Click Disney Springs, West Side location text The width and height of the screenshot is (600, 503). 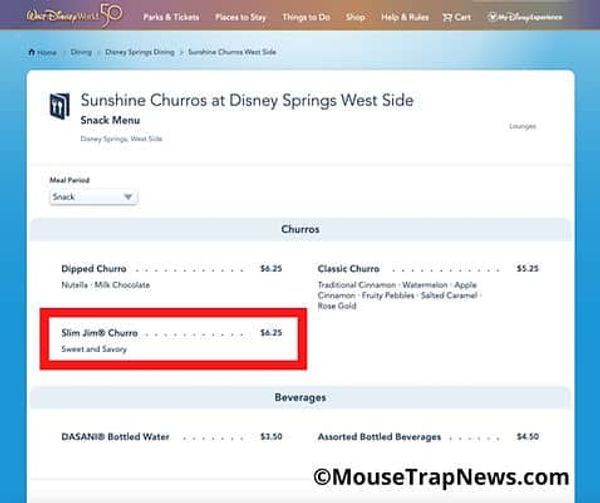[x=121, y=139]
